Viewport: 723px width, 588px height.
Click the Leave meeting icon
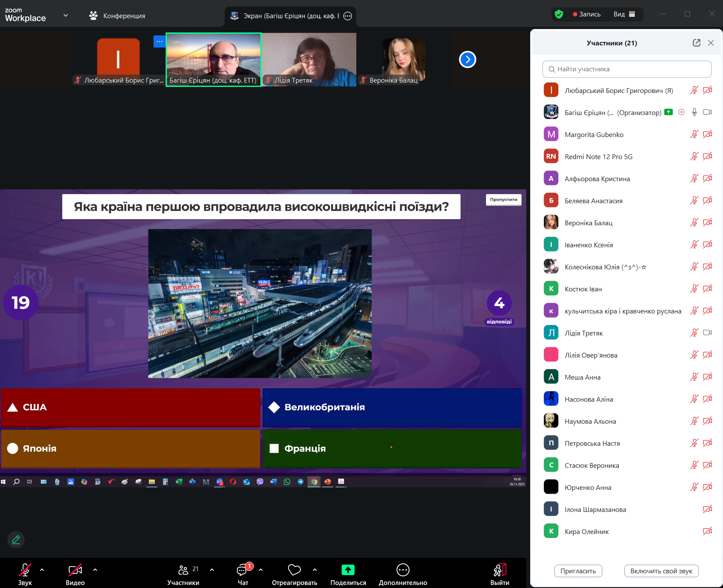click(x=499, y=570)
